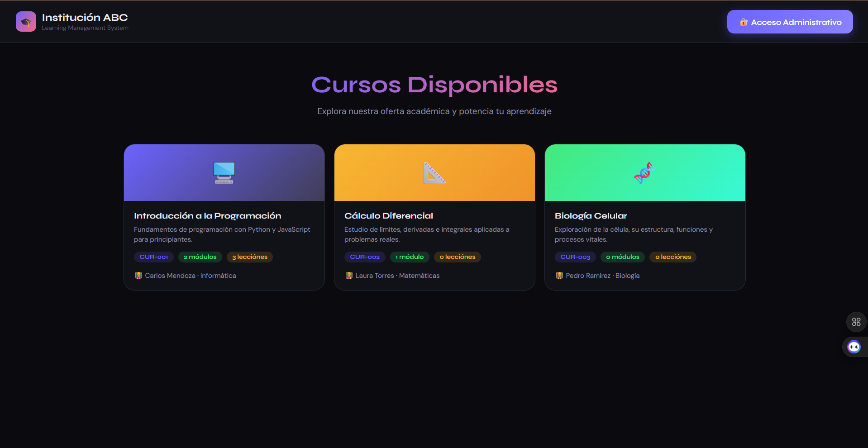Click '0 módulos' badge on Biología card
This screenshot has height=448, width=868.
tap(623, 257)
